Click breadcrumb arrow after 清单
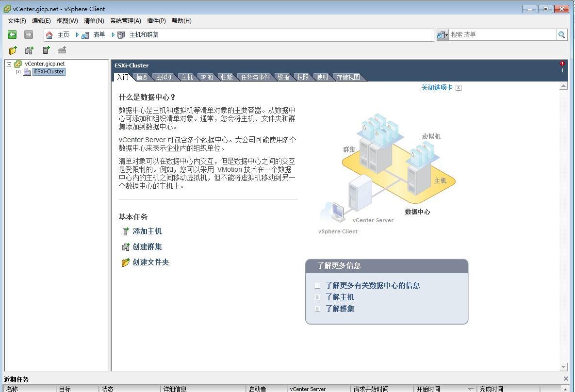 tap(113, 35)
